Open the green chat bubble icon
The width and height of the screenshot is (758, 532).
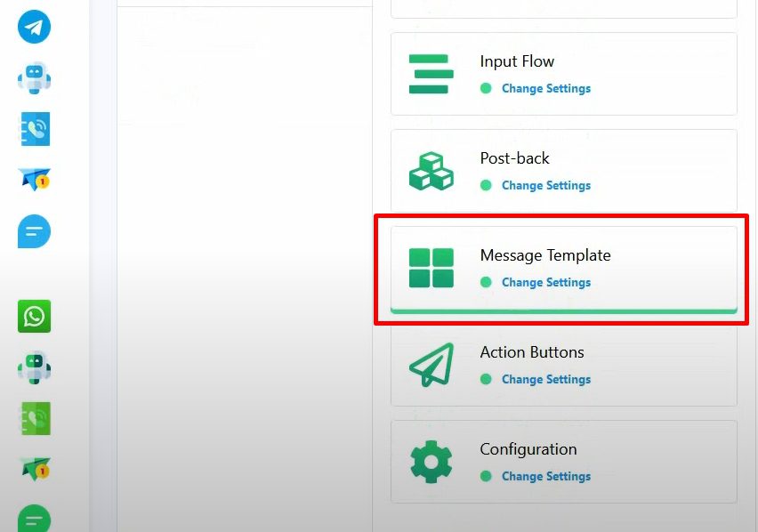tap(34, 519)
